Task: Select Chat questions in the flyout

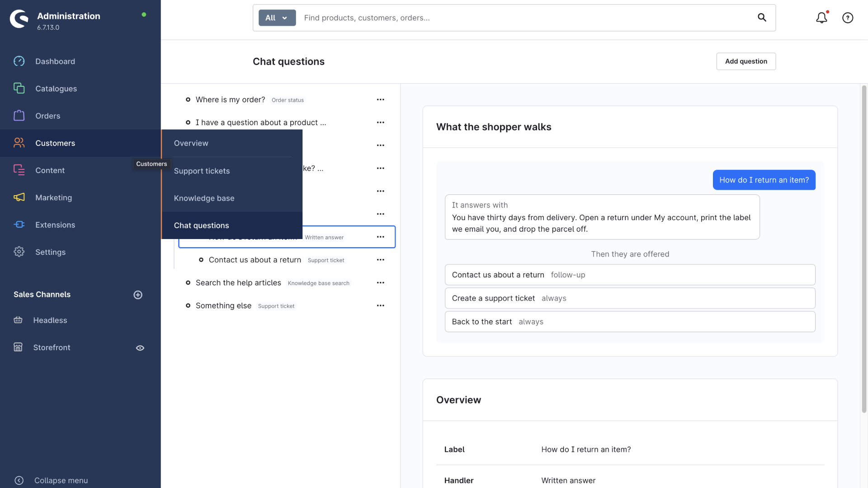Action: [x=232, y=225]
